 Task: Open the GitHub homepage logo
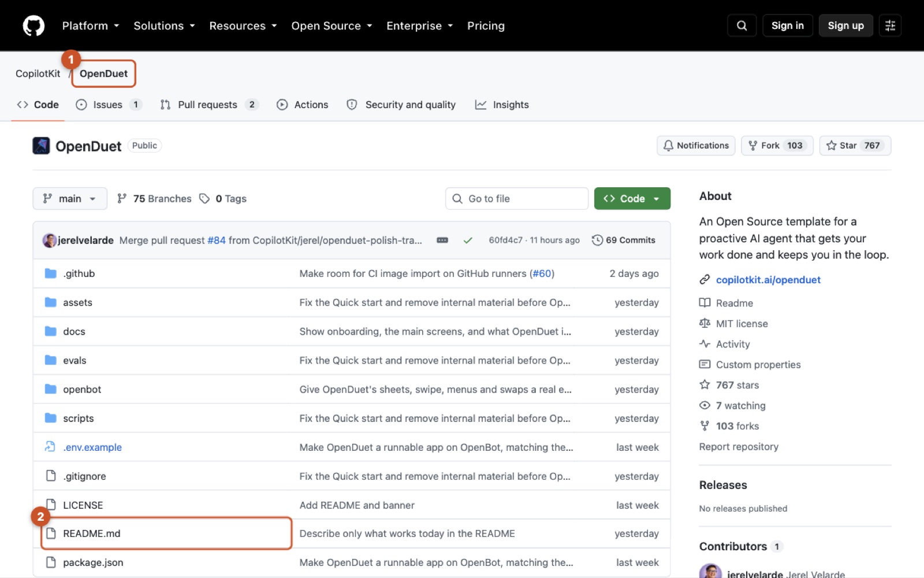point(33,25)
